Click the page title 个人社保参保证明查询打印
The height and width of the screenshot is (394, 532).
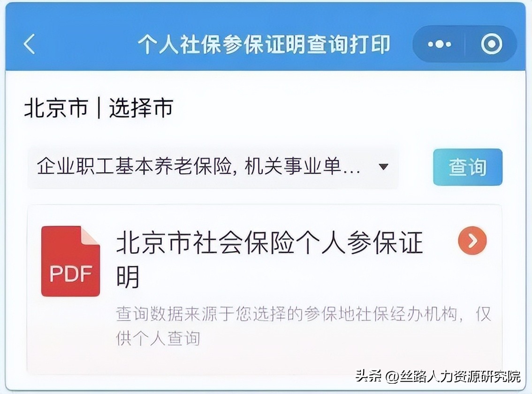pos(264,45)
